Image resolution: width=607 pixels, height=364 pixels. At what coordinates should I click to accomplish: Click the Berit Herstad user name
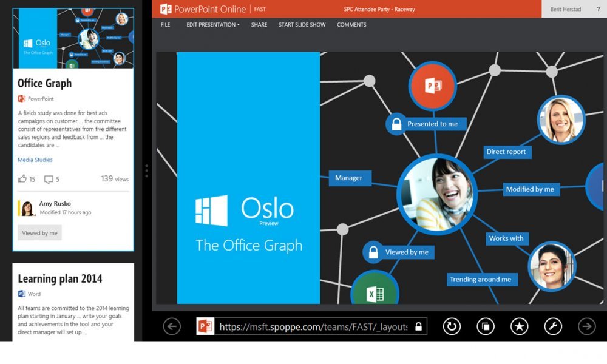(x=566, y=9)
